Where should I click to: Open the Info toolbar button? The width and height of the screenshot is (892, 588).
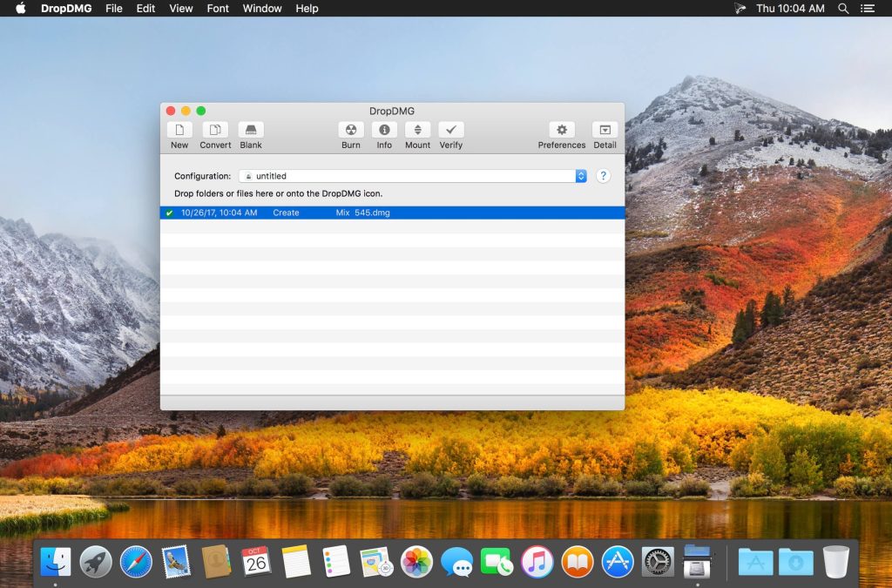coord(384,130)
